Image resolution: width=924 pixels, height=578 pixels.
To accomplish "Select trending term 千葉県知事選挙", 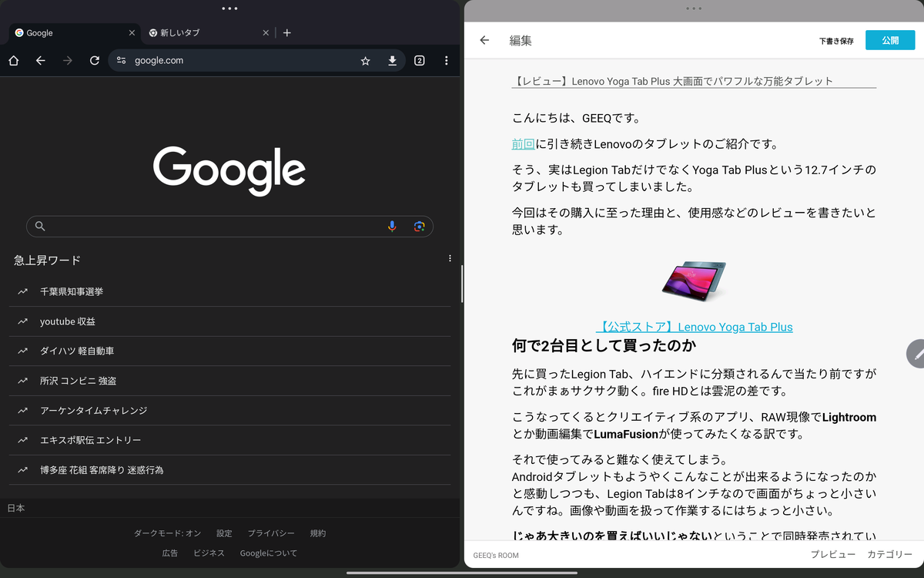I will 230,292.
